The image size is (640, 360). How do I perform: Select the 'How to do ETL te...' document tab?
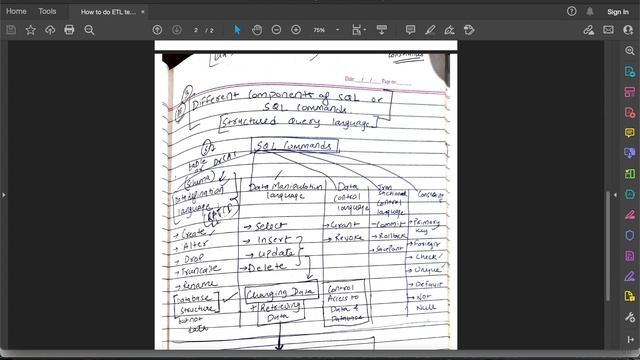tap(108, 12)
